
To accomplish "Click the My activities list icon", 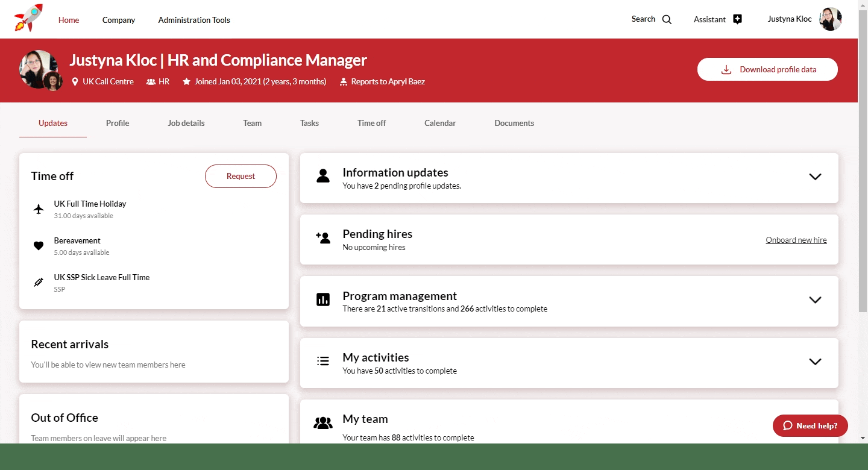I will 323,362.
